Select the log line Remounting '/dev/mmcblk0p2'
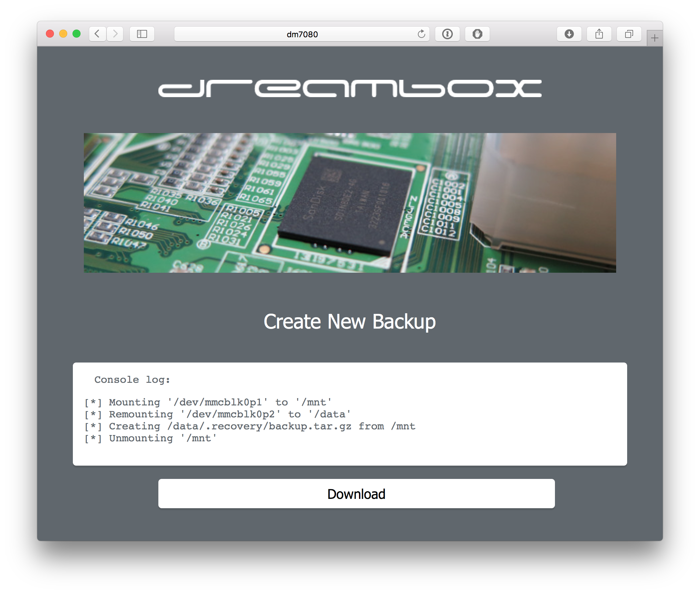This screenshot has height=594, width=700. point(217,414)
